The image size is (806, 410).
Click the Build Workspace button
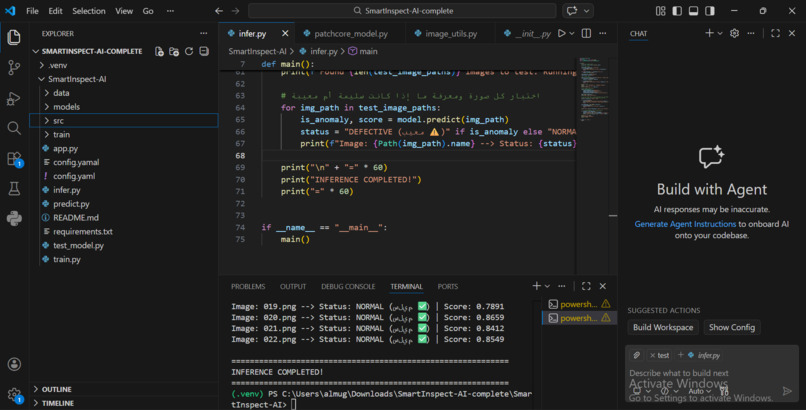663,327
